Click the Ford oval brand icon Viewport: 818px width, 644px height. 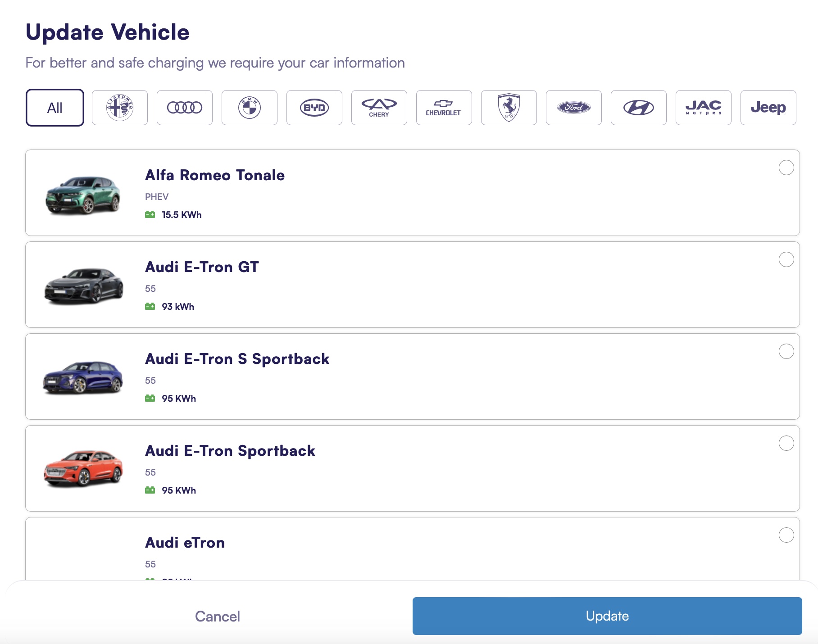coord(573,108)
